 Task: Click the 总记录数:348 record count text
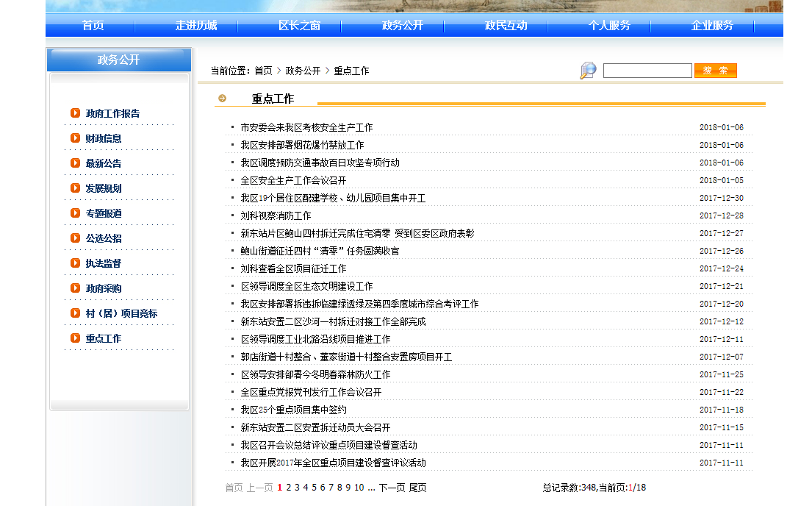[x=569, y=488]
